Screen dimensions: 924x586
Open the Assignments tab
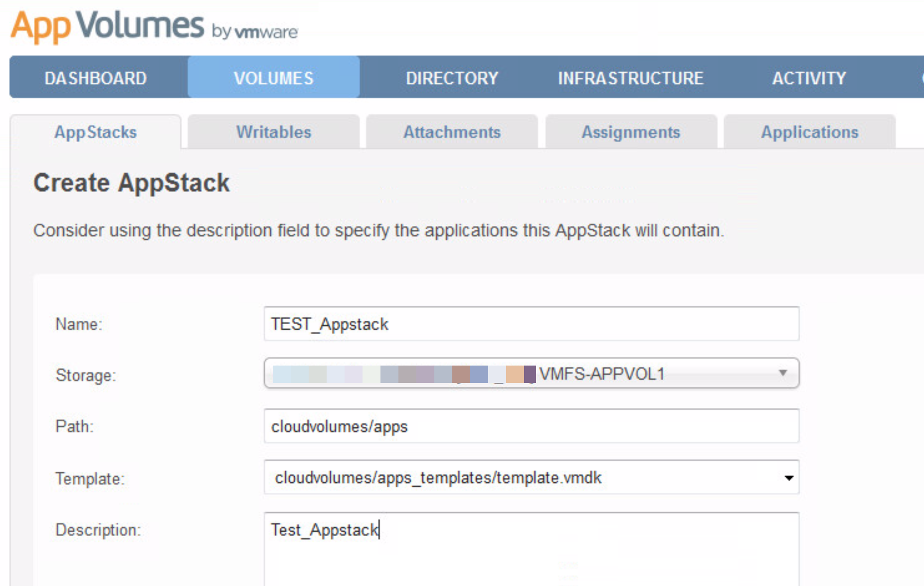coord(631,132)
